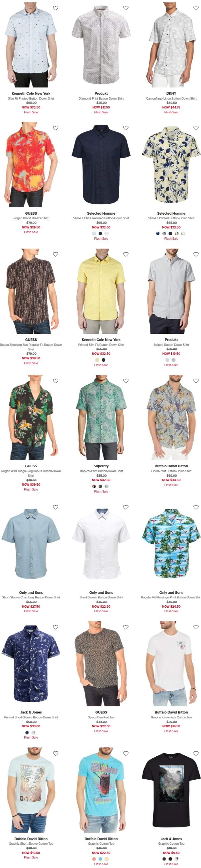Favorite the GUESS Space Dye Knit Tee
201x868 pixels.
point(126,627)
